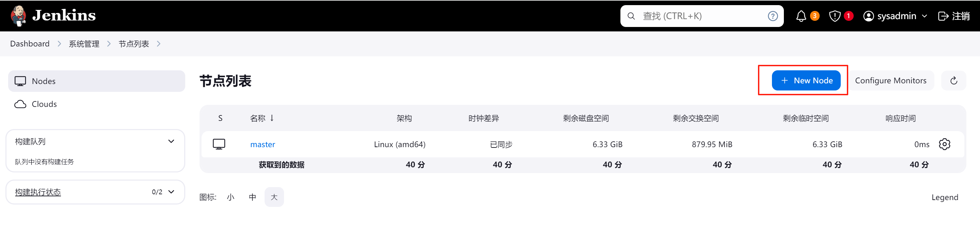Click the New Node button
Viewport: 980px width, 226px height.
coord(806,81)
